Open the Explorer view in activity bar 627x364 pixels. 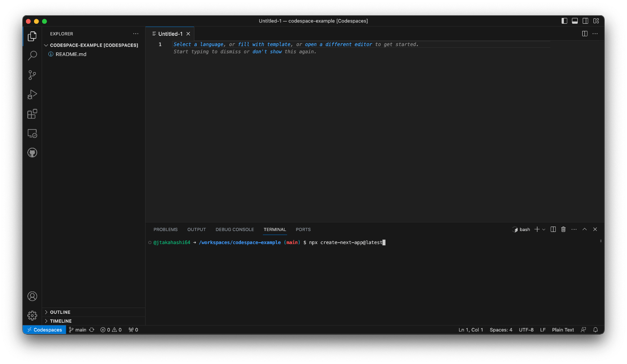(x=32, y=36)
